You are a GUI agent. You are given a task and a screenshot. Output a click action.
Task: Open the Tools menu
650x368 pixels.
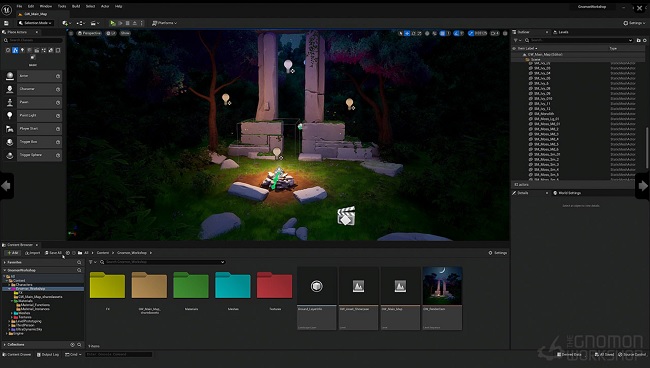(62, 6)
